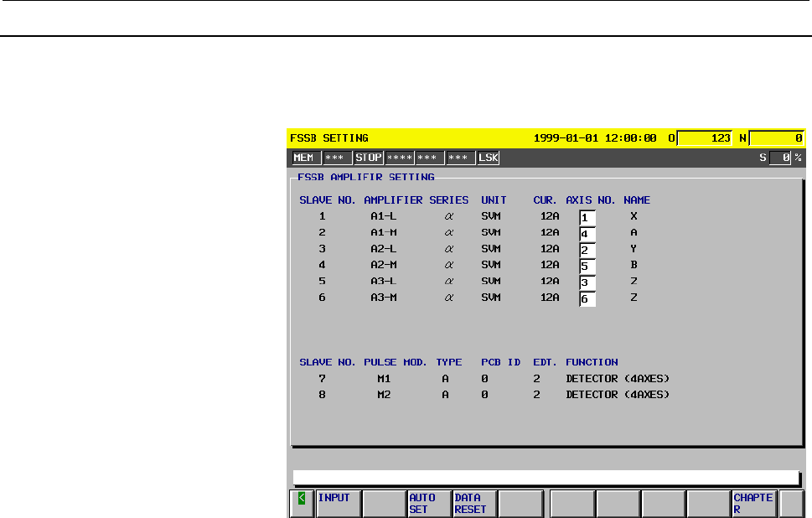The height and width of the screenshot is (518, 812).
Task: Select the slave 8 pulse module M2 row
Action: click(x=484, y=394)
